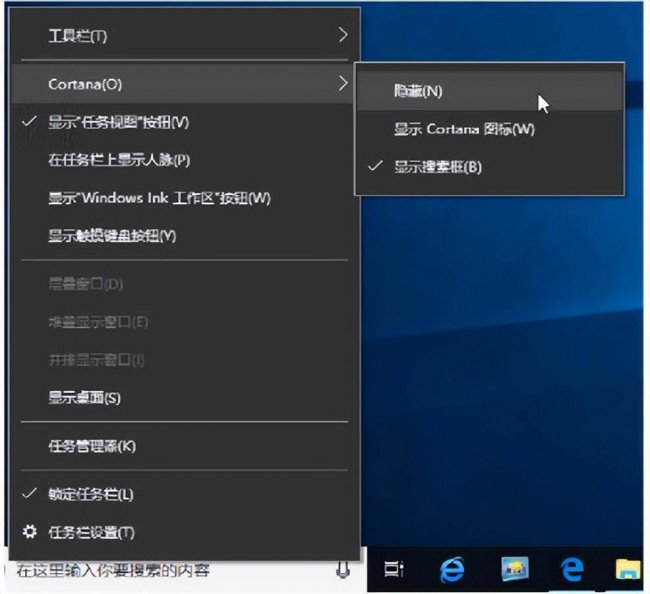Open the 工具栏(T) menu entry
650x594 pixels.
coord(185,36)
